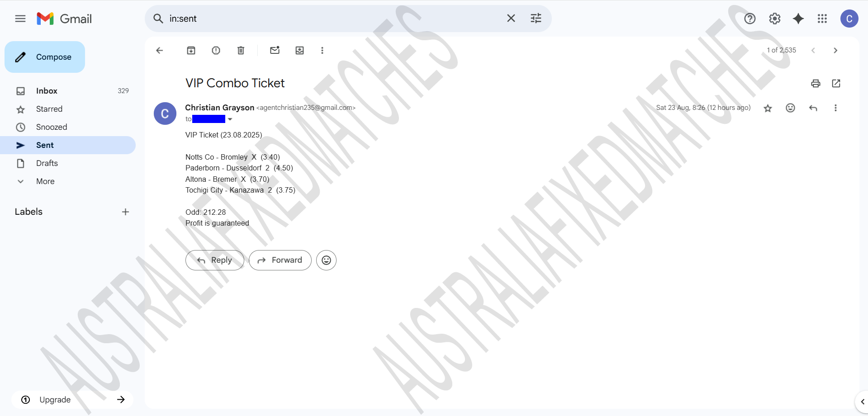
Task: Click the Notts Co - Bromley line
Action: click(x=232, y=157)
